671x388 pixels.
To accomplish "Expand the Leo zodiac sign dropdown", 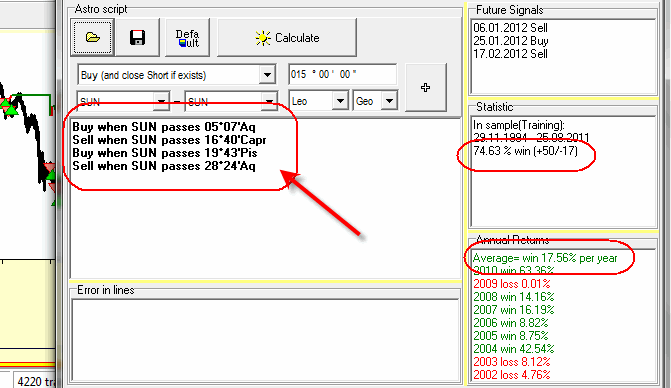I will point(340,101).
